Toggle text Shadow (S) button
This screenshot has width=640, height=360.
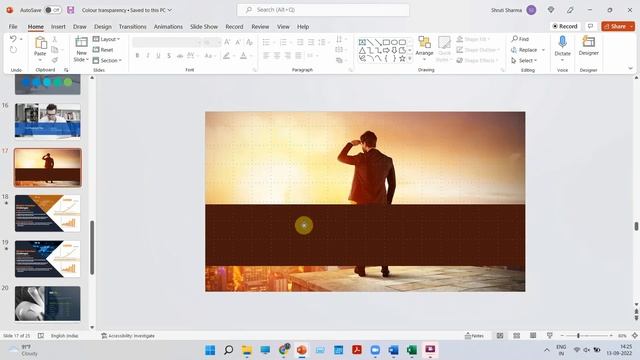(169, 56)
